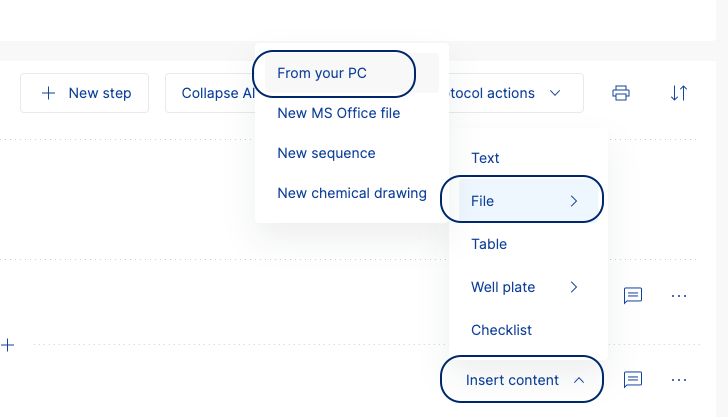Click the plus icon at left edge
Viewport: 728px width, 417px height.
point(7,345)
